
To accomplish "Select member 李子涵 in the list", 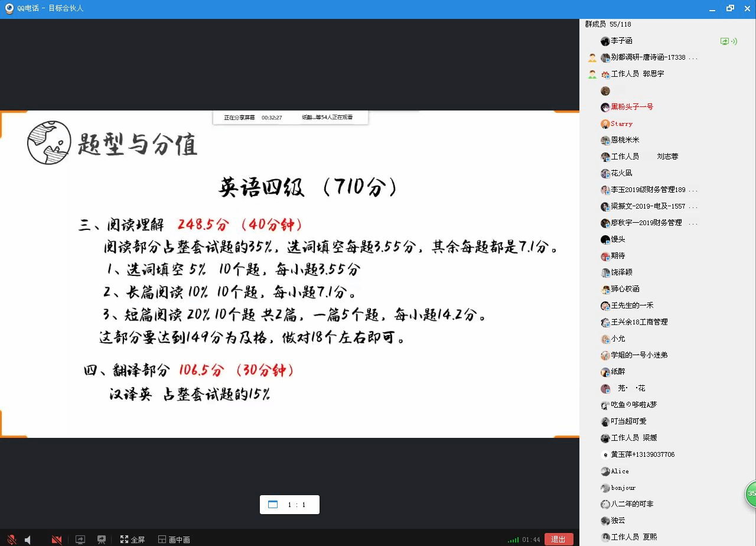I will (621, 41).
